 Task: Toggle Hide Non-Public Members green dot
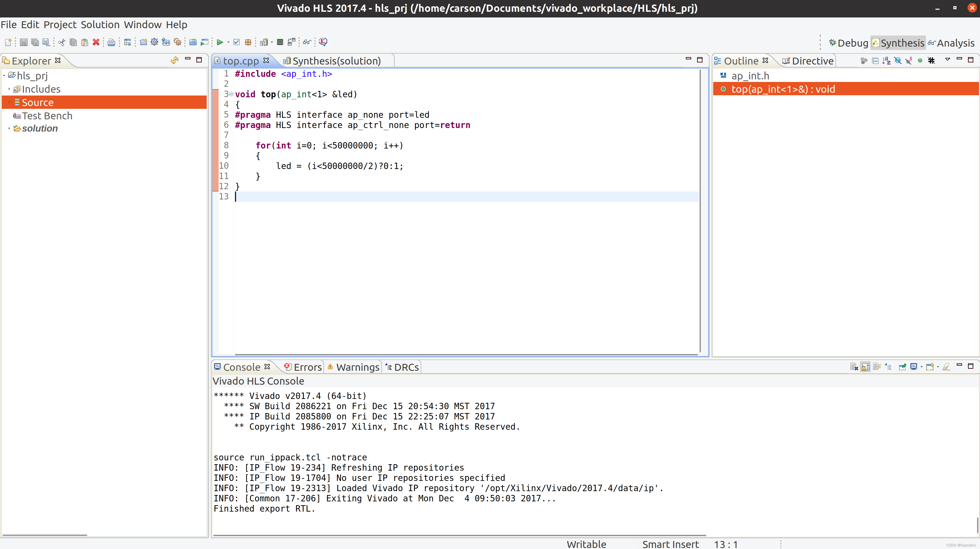(x=920, y=60)
